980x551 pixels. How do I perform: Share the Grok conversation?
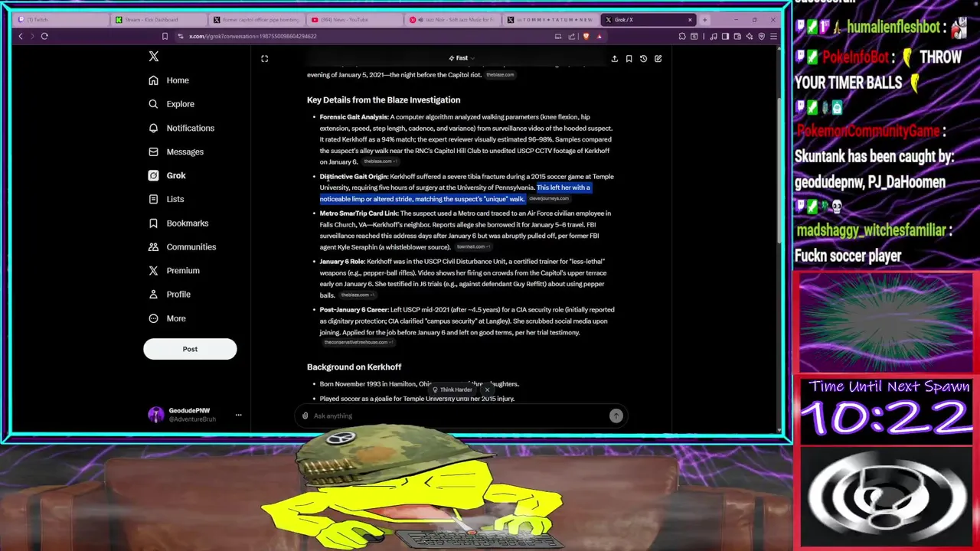click(x=614, y=59)
